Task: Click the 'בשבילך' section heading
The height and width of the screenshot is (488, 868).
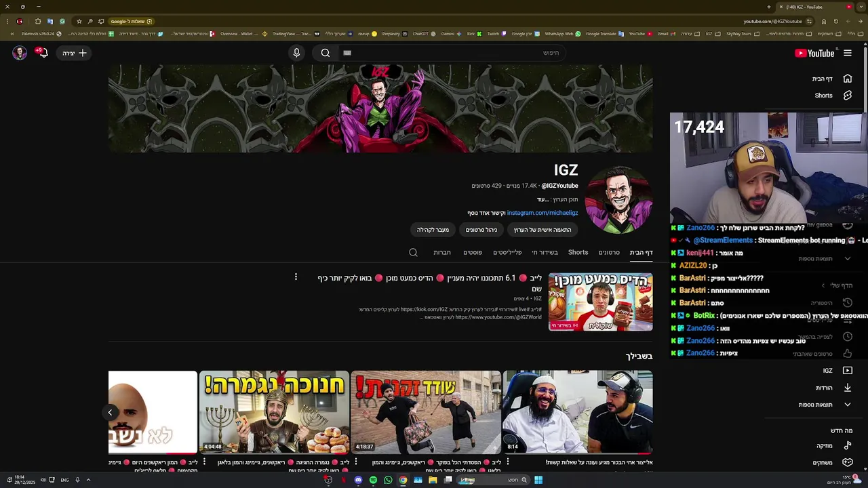Action: 639,356
